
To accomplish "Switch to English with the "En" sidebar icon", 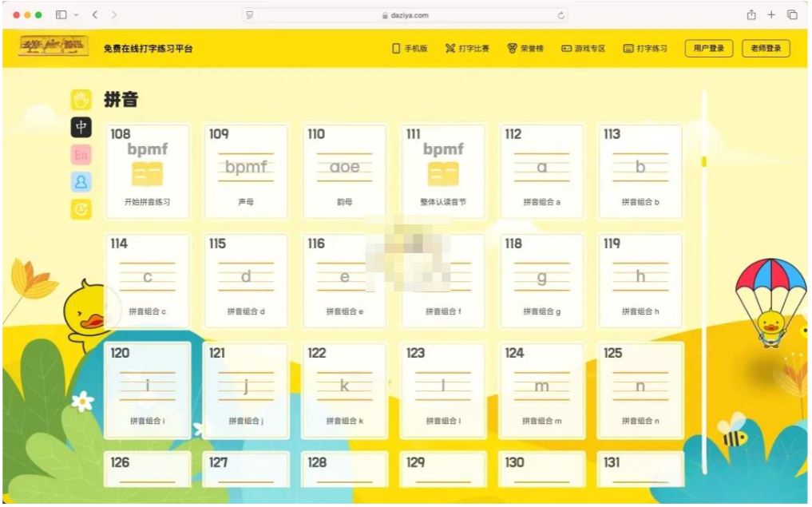I will (x=80, y=155).
